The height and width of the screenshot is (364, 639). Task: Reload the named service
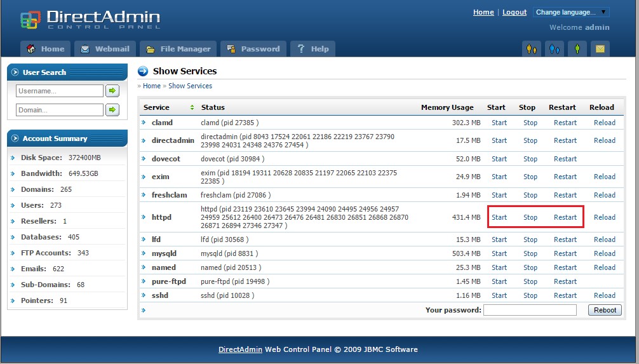click(604, 268)
